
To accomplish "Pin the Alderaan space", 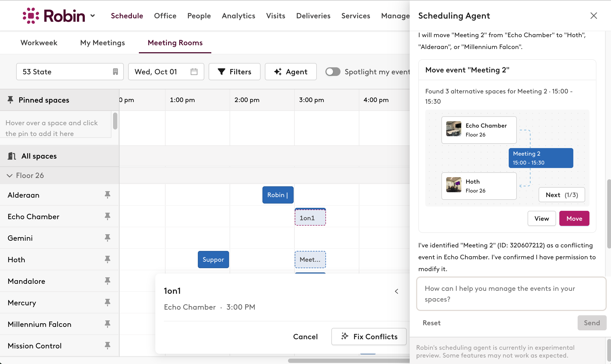I will tap(107, 195).
